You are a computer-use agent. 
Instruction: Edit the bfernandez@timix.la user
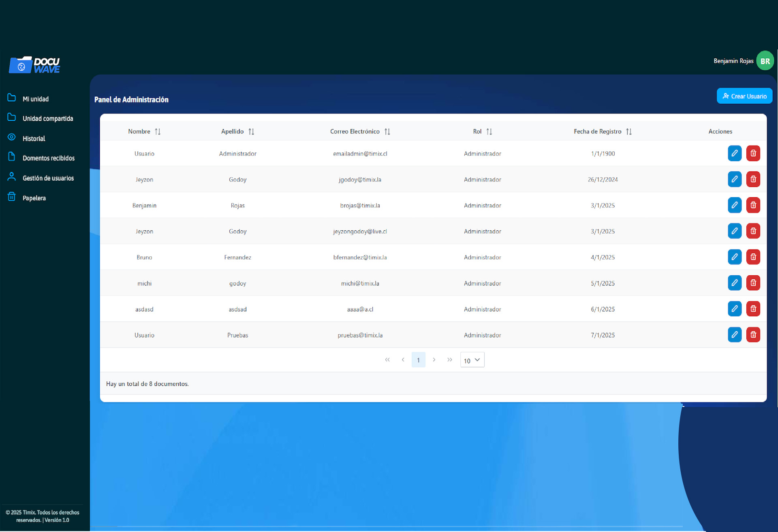point(734,257)
